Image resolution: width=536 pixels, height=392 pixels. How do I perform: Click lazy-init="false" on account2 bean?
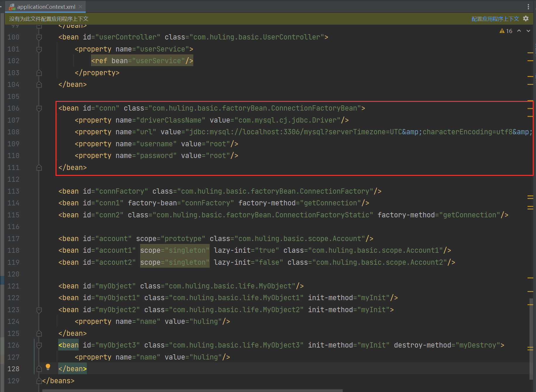[x=249, y=262]
